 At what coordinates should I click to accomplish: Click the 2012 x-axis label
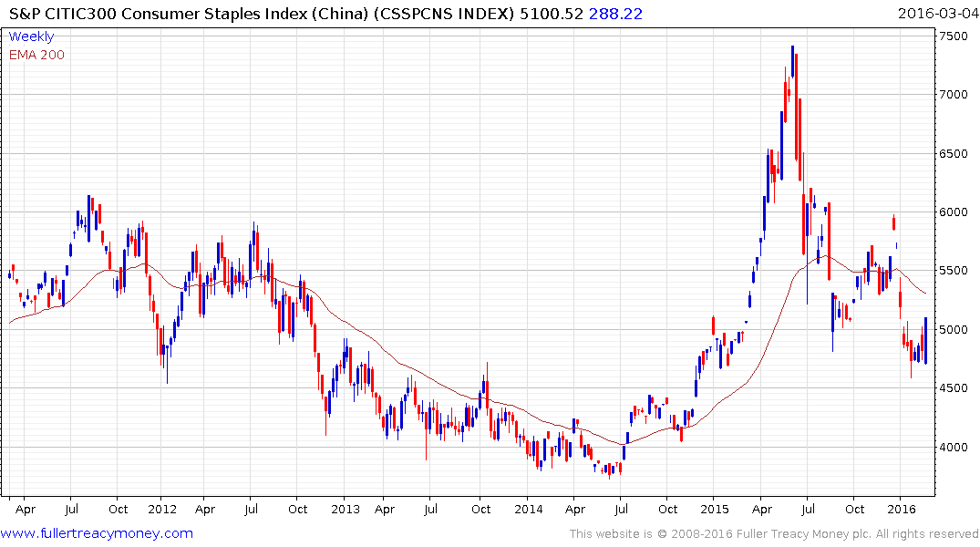pos(162,509)
